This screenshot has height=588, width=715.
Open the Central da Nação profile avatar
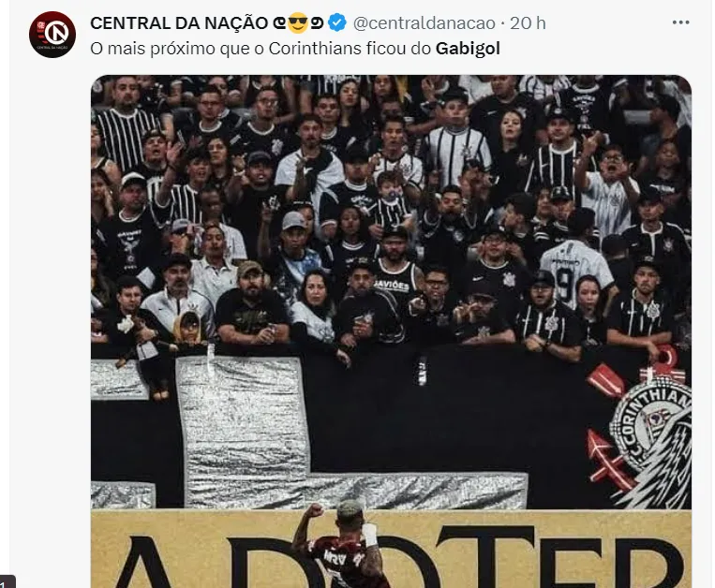(x=52, y=35)
